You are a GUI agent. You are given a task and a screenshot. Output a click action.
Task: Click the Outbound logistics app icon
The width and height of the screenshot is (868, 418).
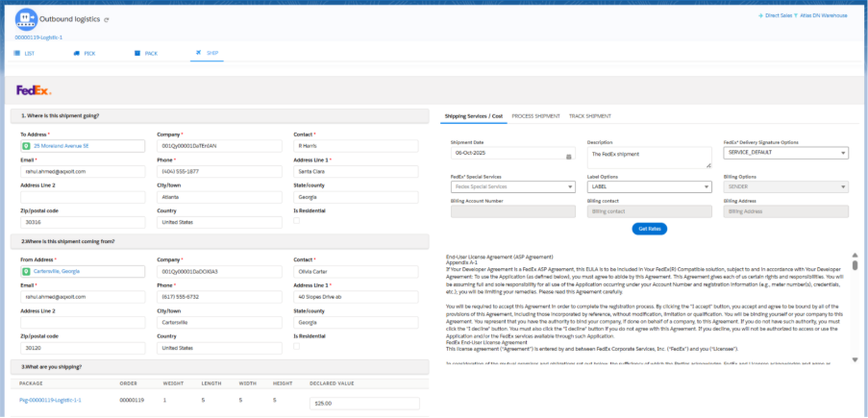coord(27,18)
